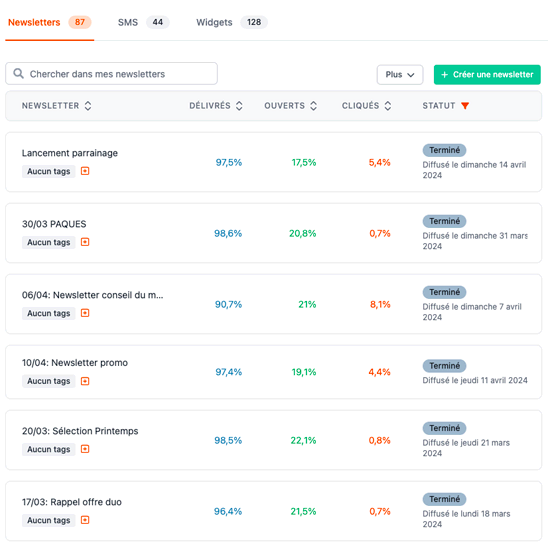The width and height of the screenshot is (550, 548).
Task: Click the 90,7% delivered value
Action: point(228,304)
